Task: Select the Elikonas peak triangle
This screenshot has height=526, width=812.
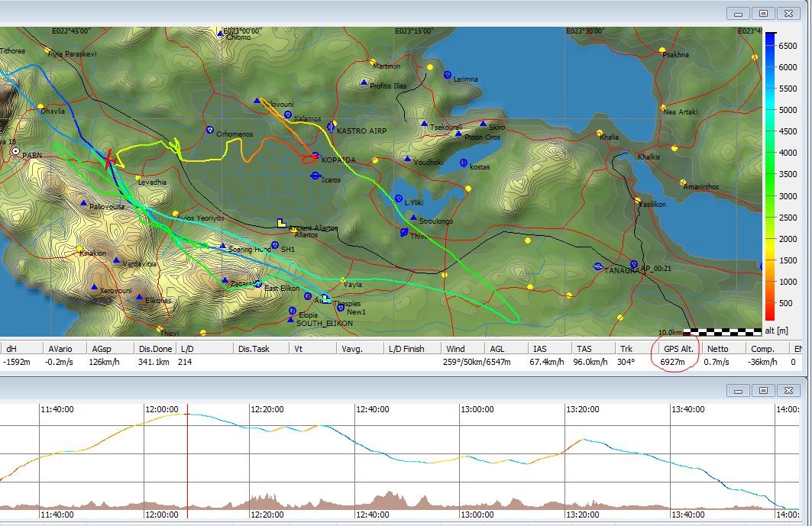Action: coord(139,298)
